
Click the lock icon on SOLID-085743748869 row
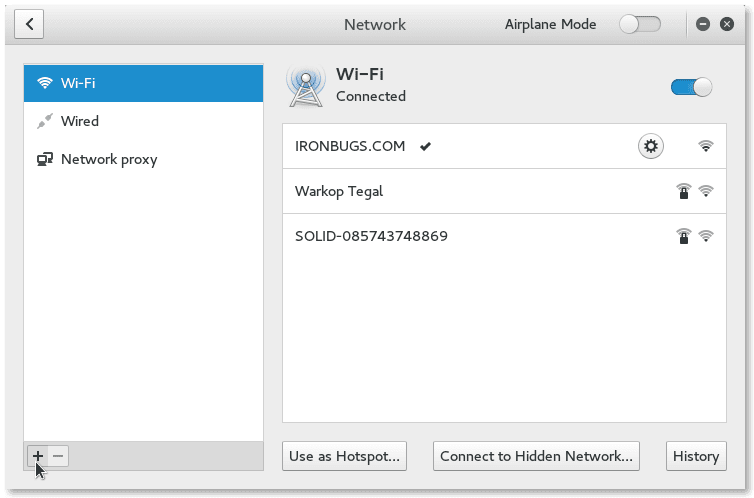683,236
